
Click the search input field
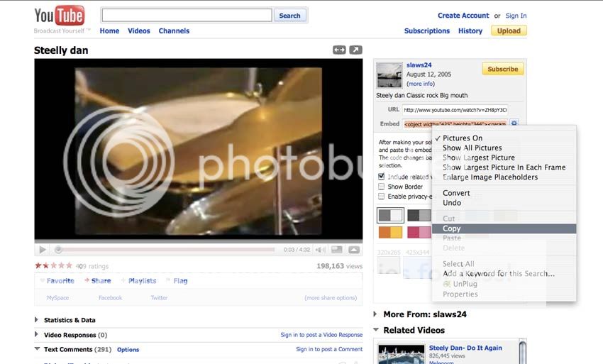187,16
